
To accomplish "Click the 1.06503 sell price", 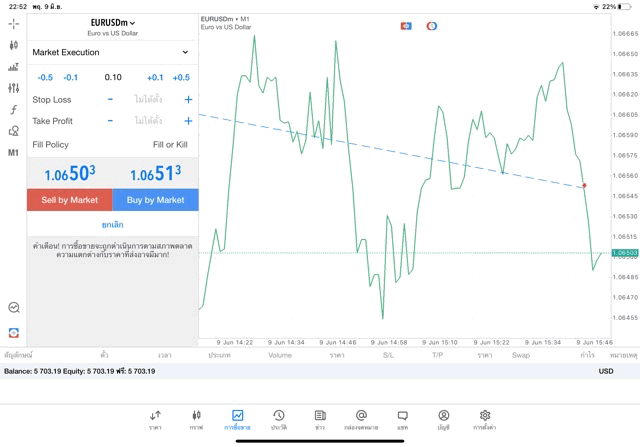I will coord(70,173).
